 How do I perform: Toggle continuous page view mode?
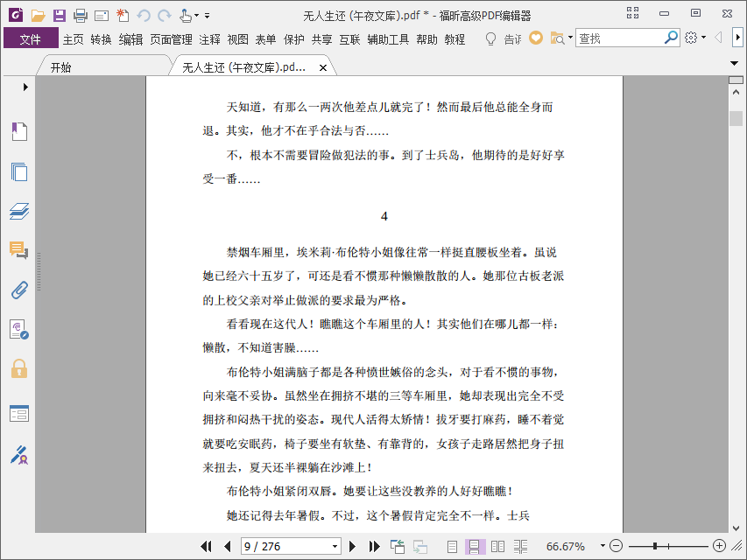pos(475,547)
